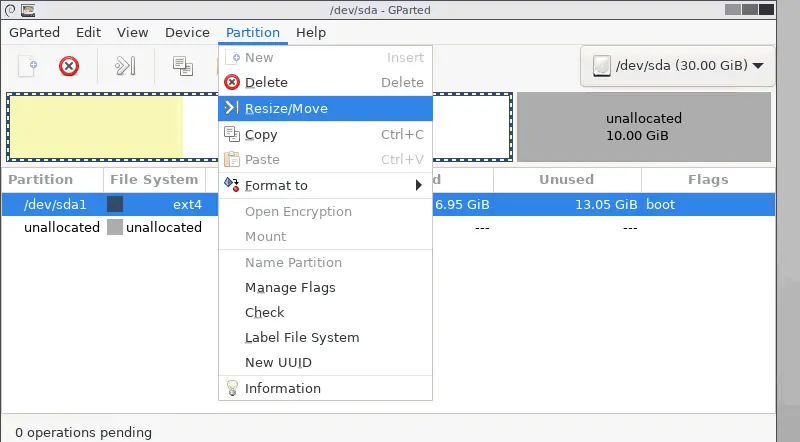This screenshot has height=442, width=800.
Task: Open the /dev/sda device dropdown
Action: coord(677,66)
